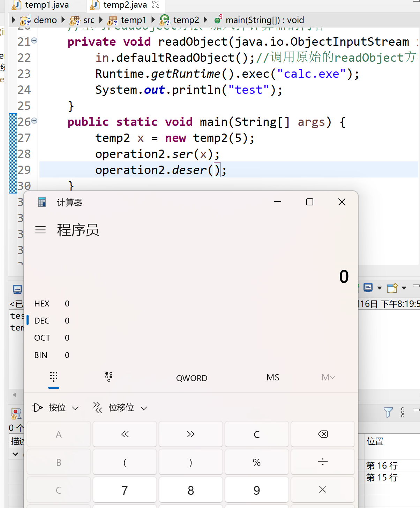The height and width of the screenshot is (508, 420).
Task: Click the temp1 package icon in breadcrumb
Action: (x=112, y=21)
